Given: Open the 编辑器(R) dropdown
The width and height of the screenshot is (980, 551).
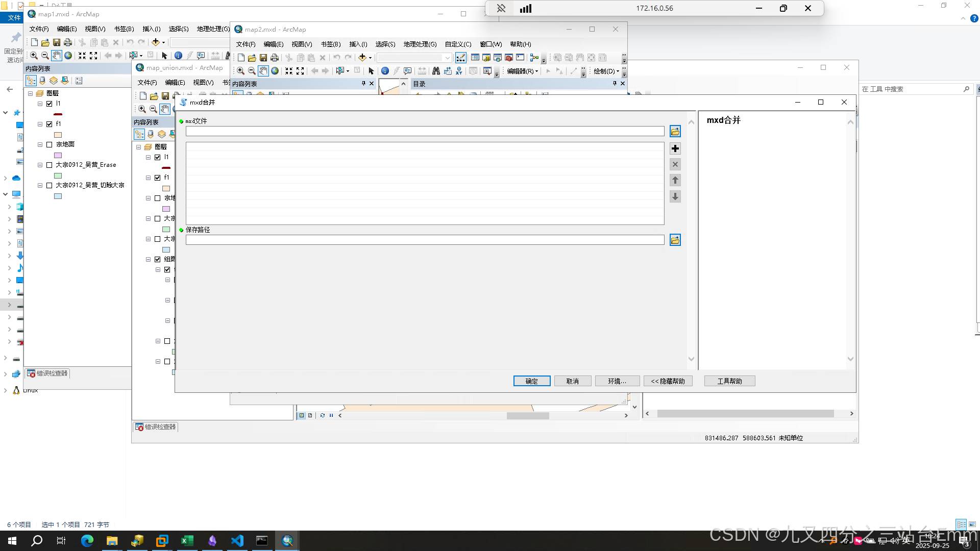Looking at the screenshot, I should coord(522,71).
